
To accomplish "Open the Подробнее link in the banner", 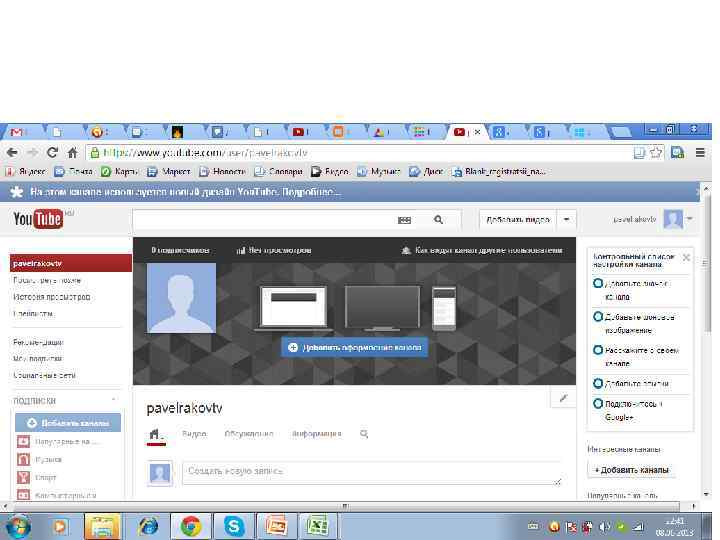I will click(x=311, y=192).
